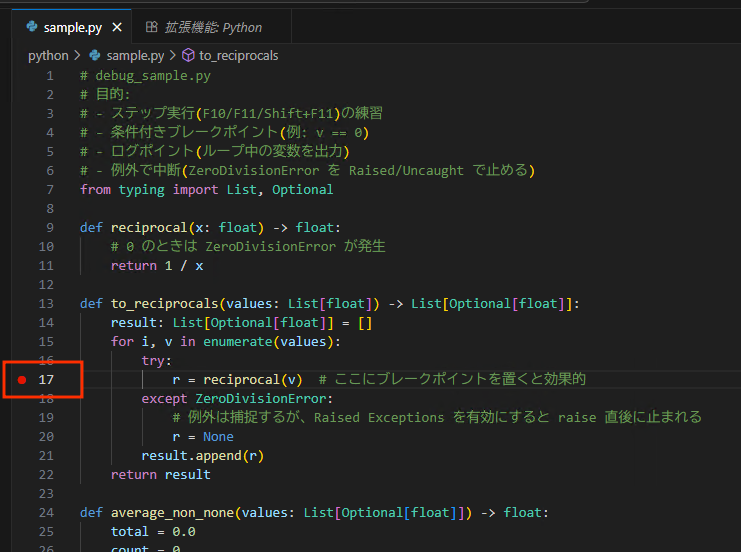
Task: Click the cube symbol icon in breadcrumb
Action: (x=188, y=55)
